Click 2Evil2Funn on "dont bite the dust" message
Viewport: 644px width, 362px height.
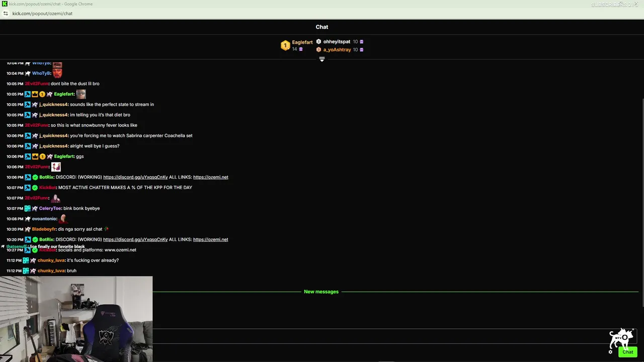point(36,83)
